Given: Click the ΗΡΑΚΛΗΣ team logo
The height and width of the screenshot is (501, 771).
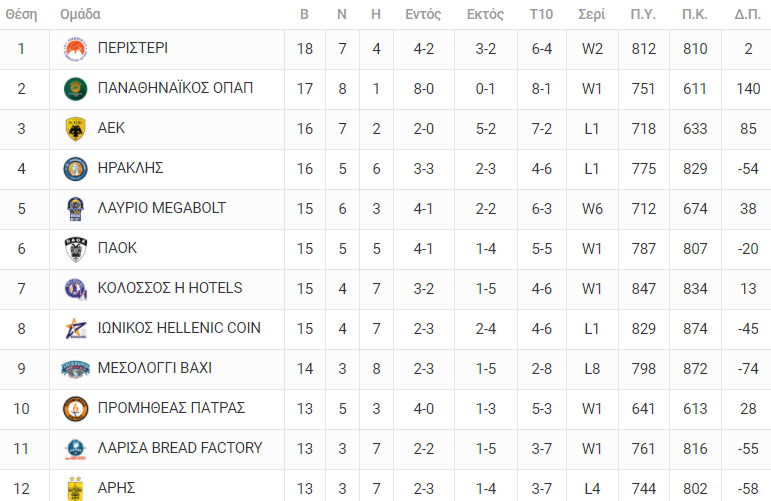Looking at the screenshot, I should (75, 169).
